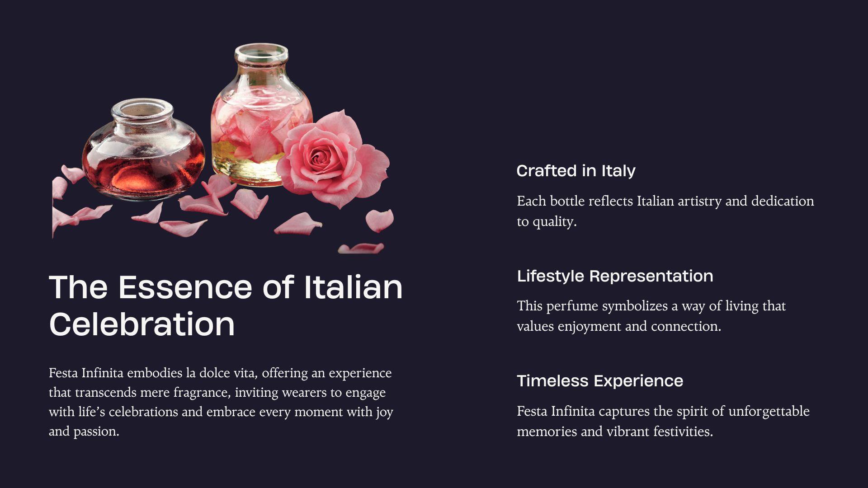Click the "Crafted in Italy" heading
Viewport: 868px width, 488px height.
coord(576,171)
